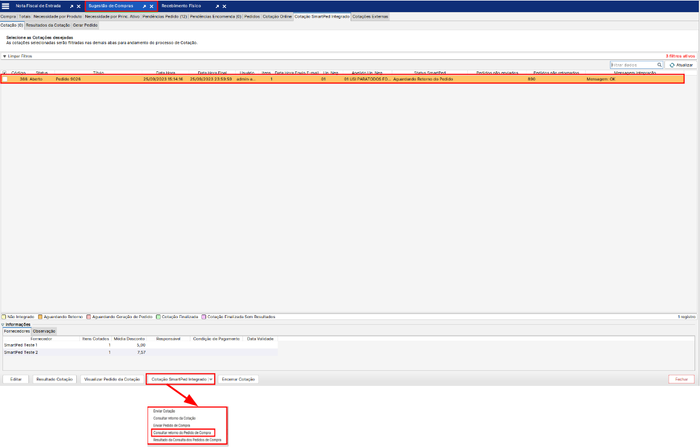This screenshot has height=447, width=700.
Task: Expand the Limpar Filtros section
Action: click(x=3, y=56)
